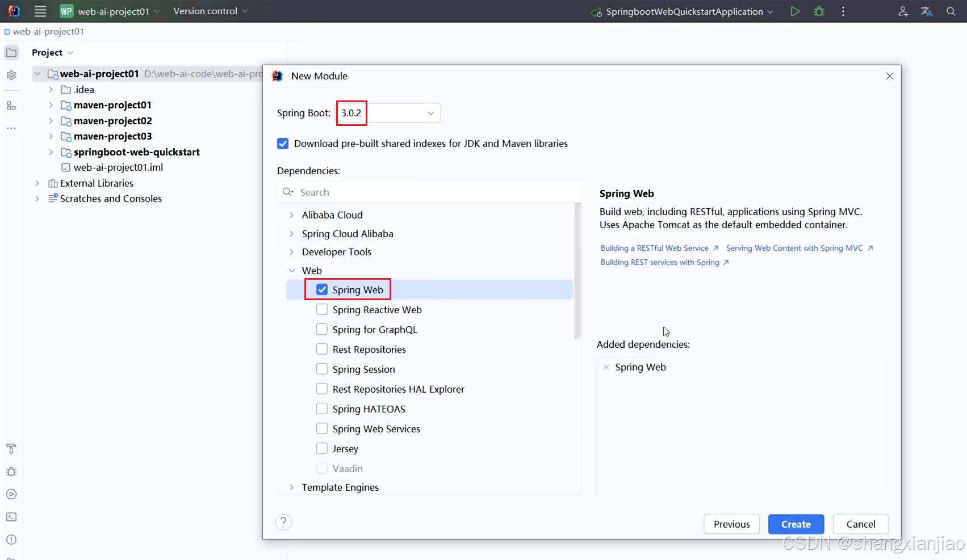Enable Rest Repositories HAL Explorer checkbox
The image size is (967, 560).
(322, 389)
